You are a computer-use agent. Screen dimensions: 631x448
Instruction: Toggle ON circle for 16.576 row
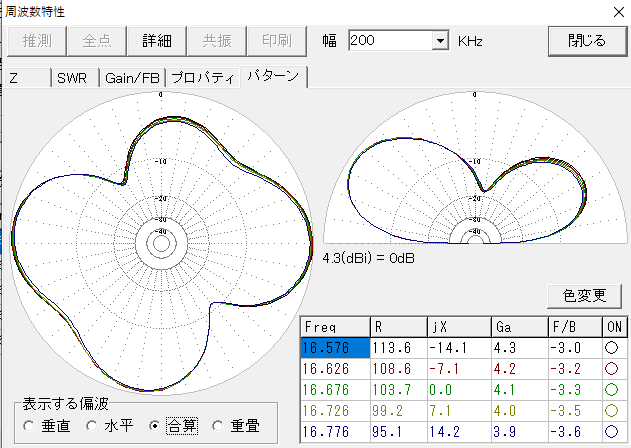[x=611, y=348]
